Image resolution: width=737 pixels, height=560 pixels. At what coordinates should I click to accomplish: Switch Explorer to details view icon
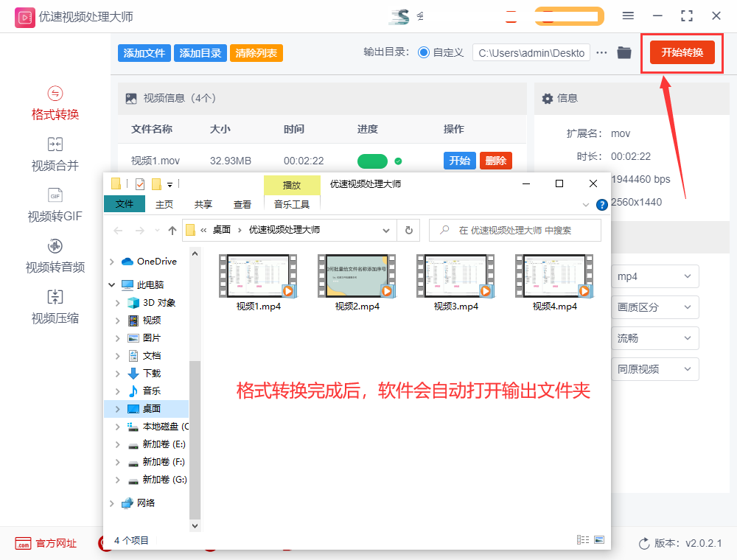click(583, 540)
